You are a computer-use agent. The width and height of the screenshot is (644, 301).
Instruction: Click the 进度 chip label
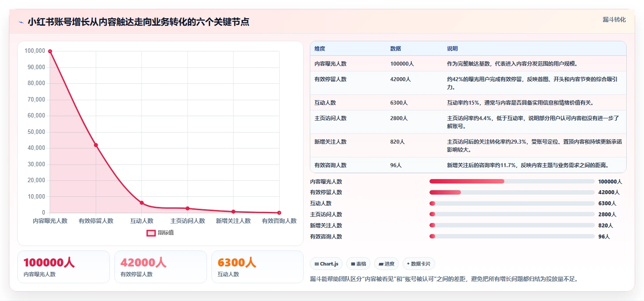tap(390, 264)
